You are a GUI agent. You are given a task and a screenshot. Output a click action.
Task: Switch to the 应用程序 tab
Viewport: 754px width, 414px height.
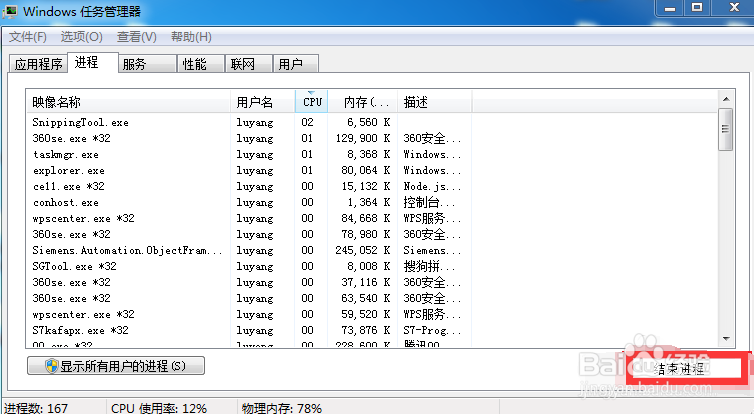tap(38, 64)
